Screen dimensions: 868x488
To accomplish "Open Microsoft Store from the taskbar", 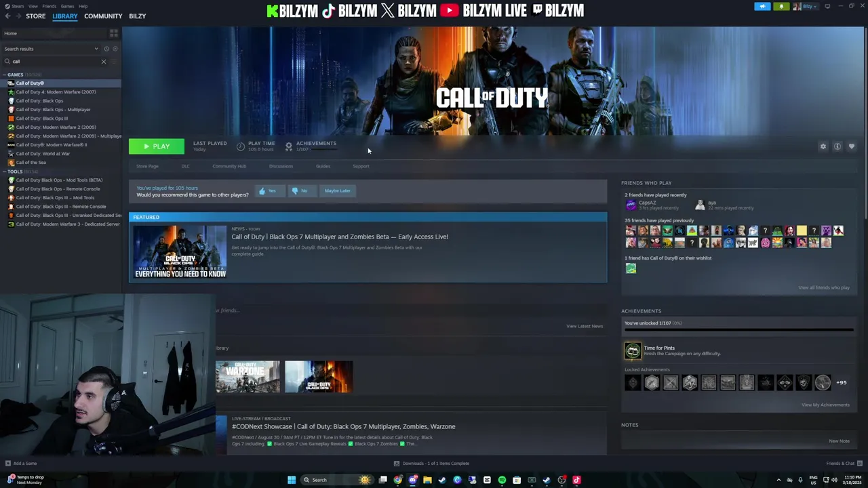I will tap(517, 480).
